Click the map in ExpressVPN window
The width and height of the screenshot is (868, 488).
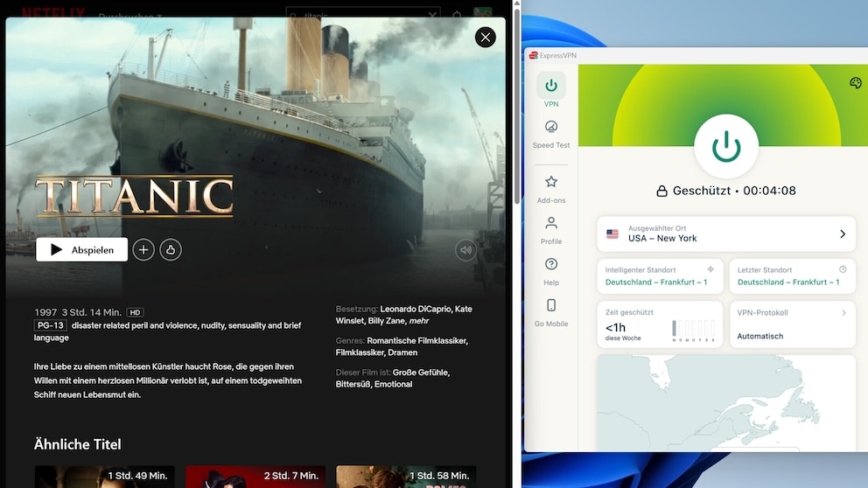(726, 403)
